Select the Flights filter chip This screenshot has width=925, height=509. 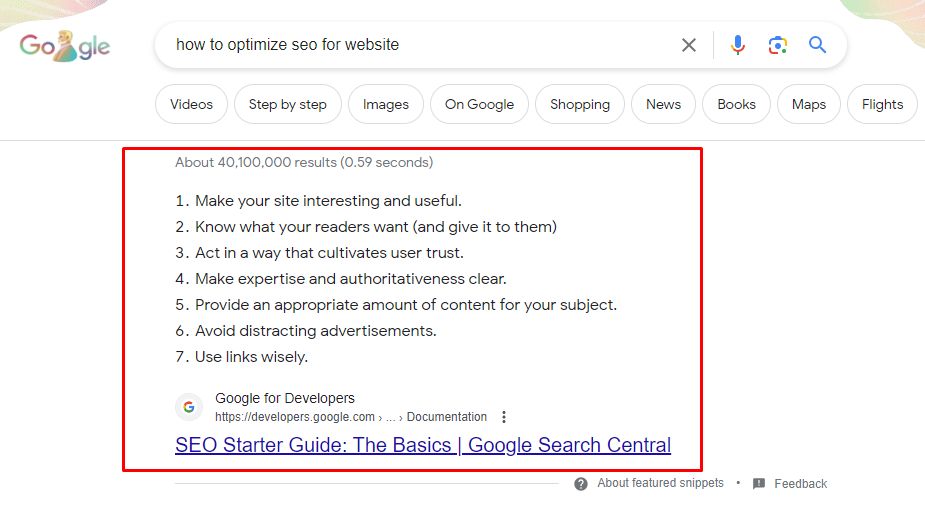tap(882, 104)
